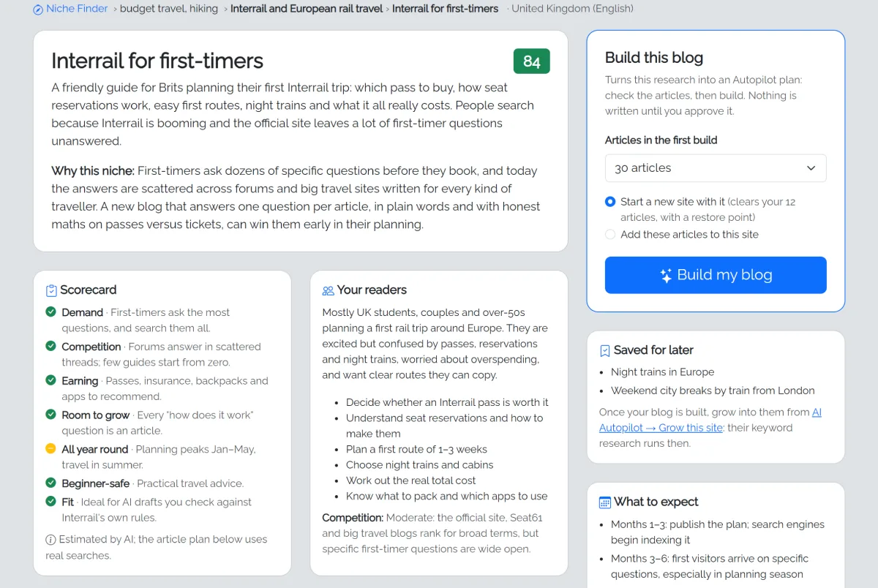This screenshot has width=878, height=588.
Task: Click the Interrail for first-timers heading
Action: pos(157,61)
